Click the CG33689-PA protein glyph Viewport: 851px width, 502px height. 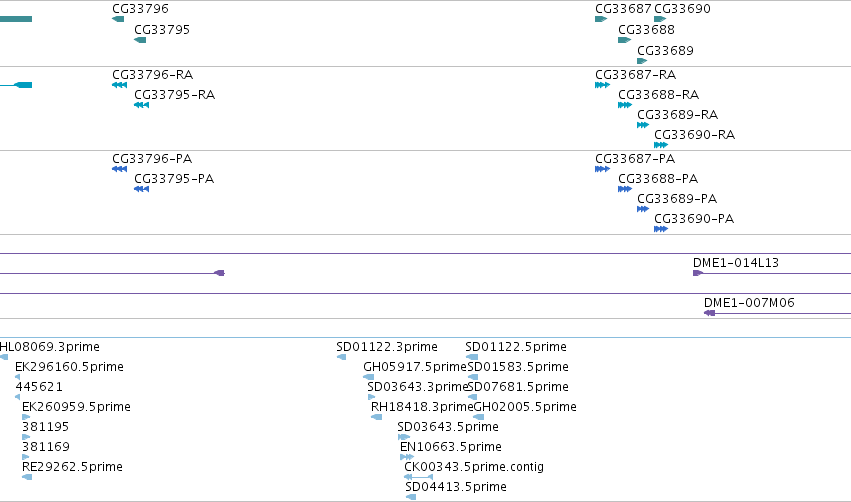[x=643, y=209]
